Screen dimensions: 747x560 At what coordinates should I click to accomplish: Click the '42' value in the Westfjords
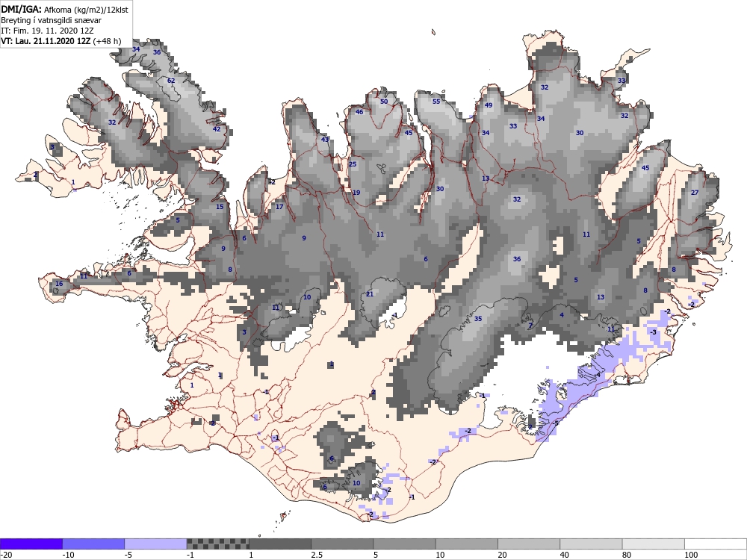coord(217,129)
